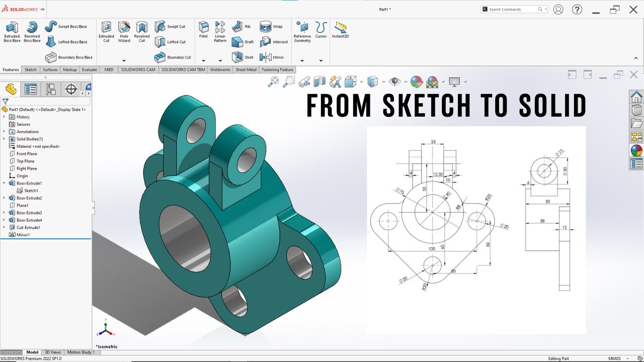Select the Revolved Boss/Base tool

32,32
